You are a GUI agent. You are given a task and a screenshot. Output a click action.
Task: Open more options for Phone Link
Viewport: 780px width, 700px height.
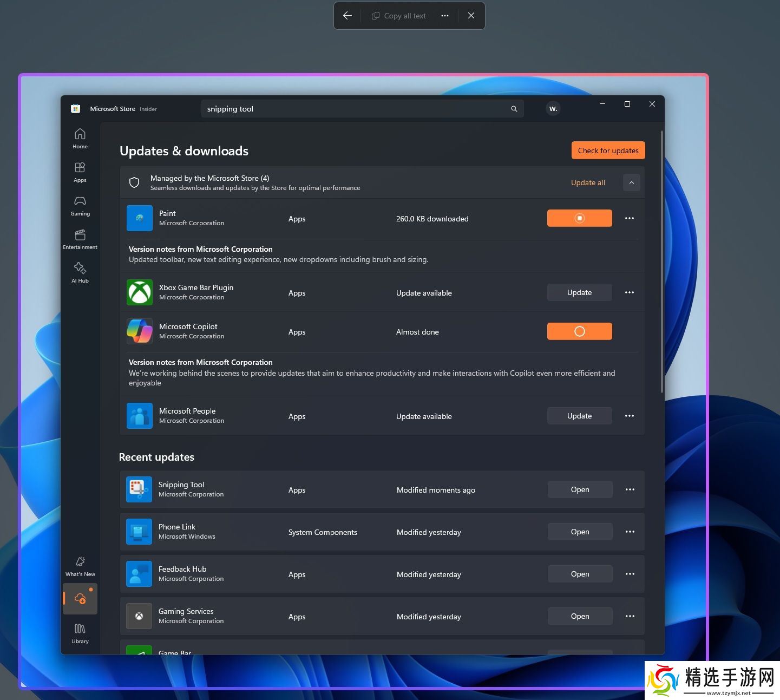(630, 532)
